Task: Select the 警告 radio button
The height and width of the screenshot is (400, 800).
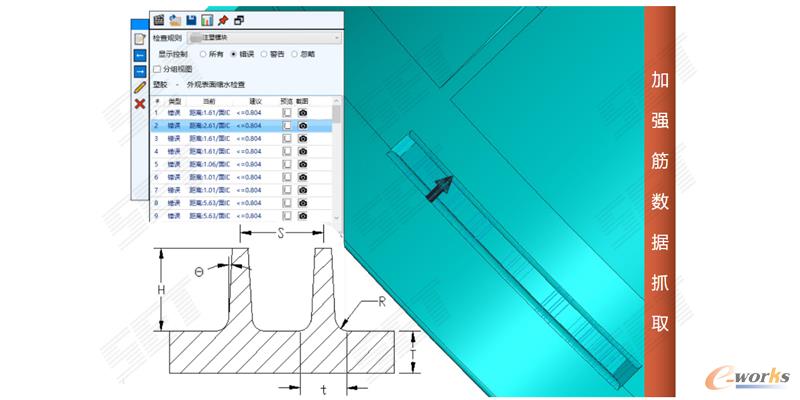Action: pyautogui.click(x=265, y=54)
